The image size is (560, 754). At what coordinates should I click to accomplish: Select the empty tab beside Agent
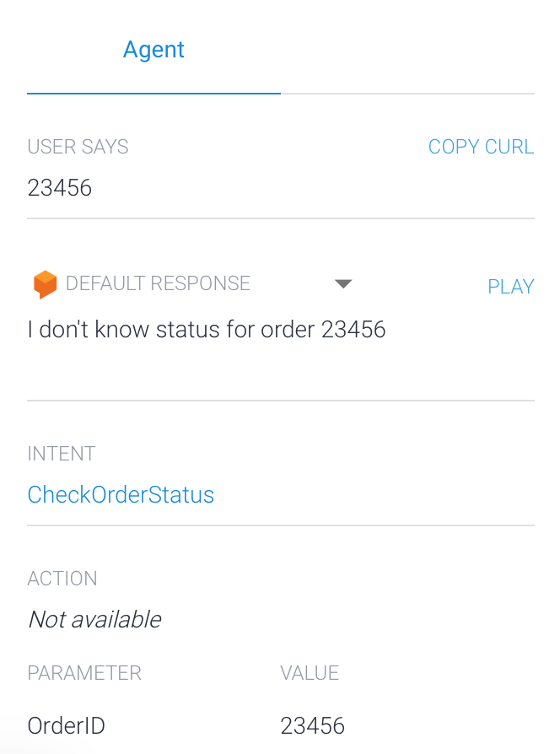point(407,50)
